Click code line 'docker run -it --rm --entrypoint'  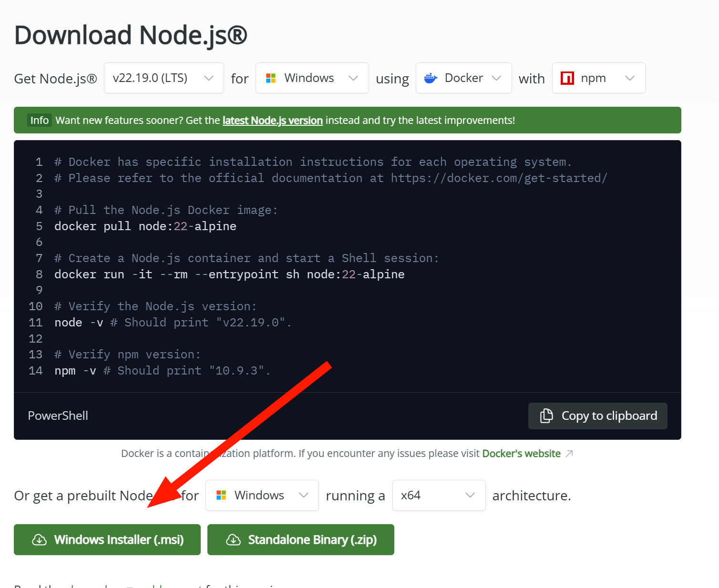click(x=229, y=274)
